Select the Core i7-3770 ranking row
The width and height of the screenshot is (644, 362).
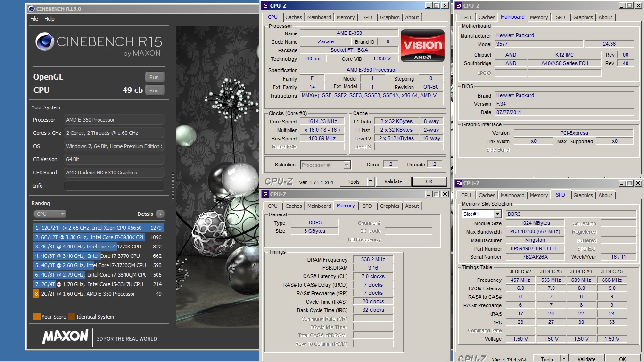99,256
